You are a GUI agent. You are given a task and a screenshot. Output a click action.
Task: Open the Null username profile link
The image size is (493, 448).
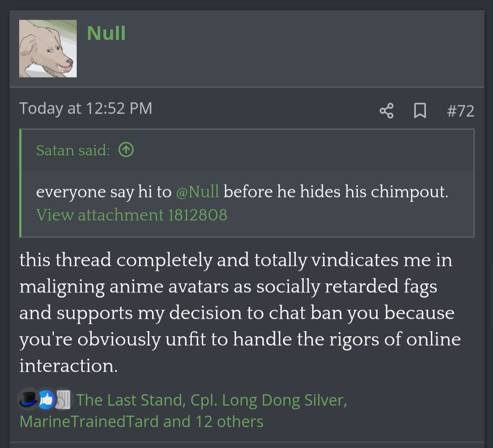click(106, 33)
